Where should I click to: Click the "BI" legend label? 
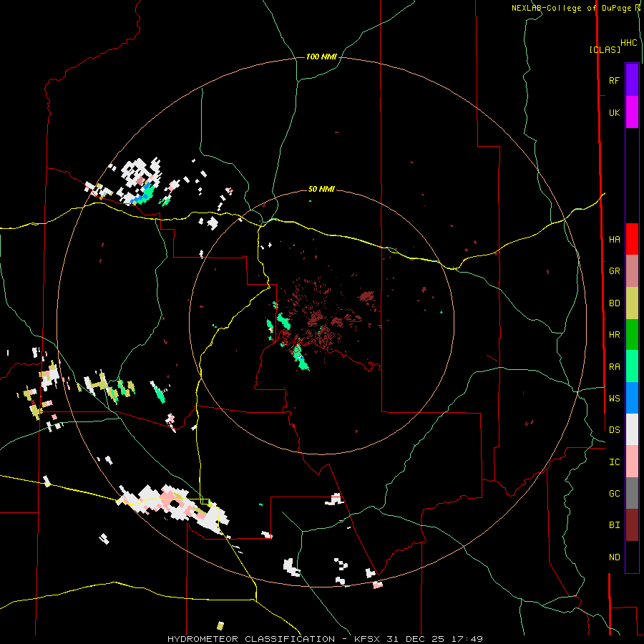click(614, 525)
